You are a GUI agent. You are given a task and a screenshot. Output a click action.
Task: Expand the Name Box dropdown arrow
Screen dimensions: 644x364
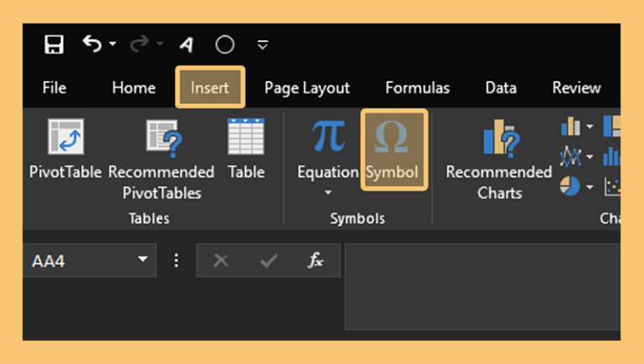point(143,259)
